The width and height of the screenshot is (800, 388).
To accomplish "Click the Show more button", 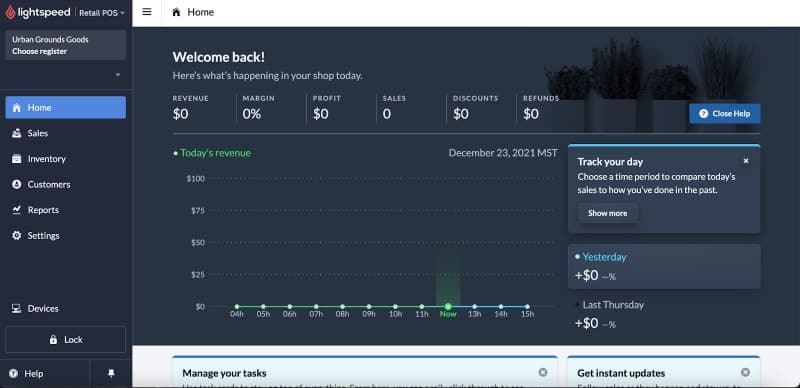I will point(608,213).
